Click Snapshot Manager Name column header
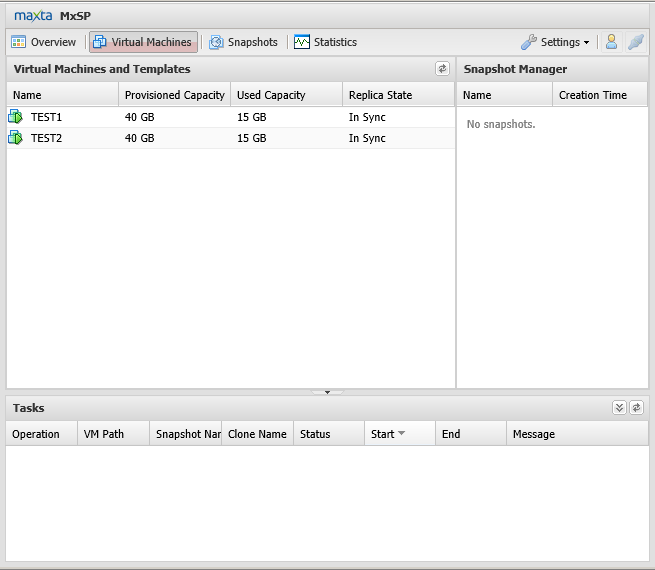Viewport: 655px width, 570px height. click(505, 95)
